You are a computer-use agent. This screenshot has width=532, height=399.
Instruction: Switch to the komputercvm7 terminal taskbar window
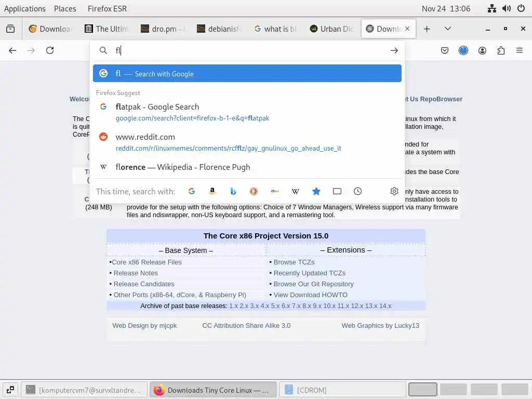[x=84, y=390]
